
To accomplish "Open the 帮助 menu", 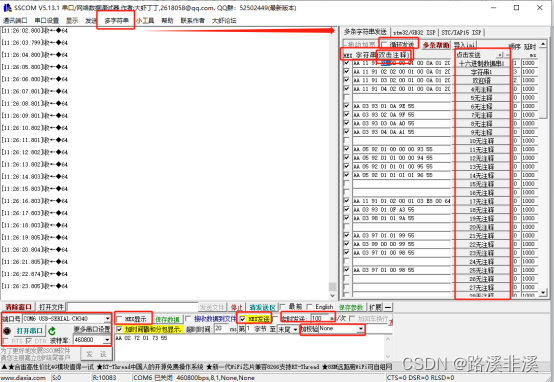I will (x=167, y=20).
